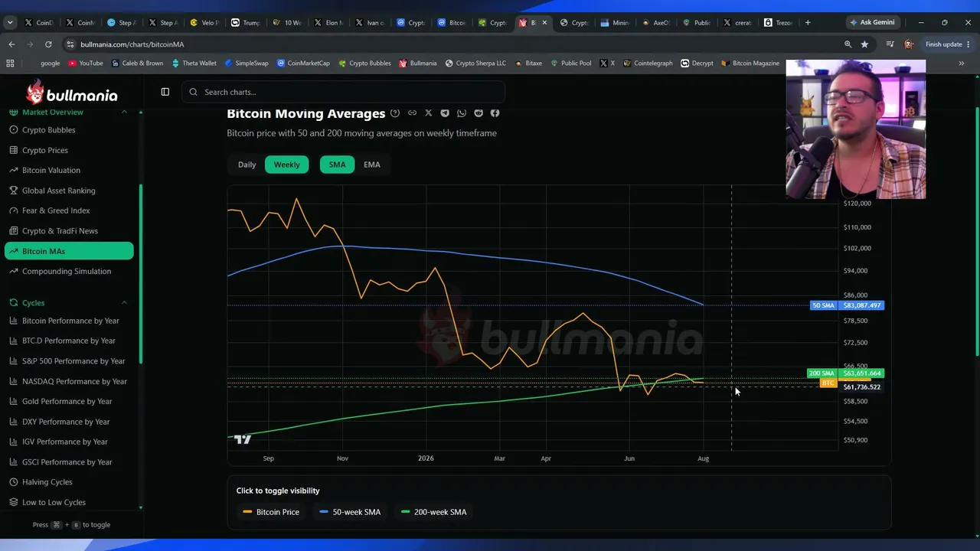
Task: Click the 200 SMA price label
Action: coord(845,373)
